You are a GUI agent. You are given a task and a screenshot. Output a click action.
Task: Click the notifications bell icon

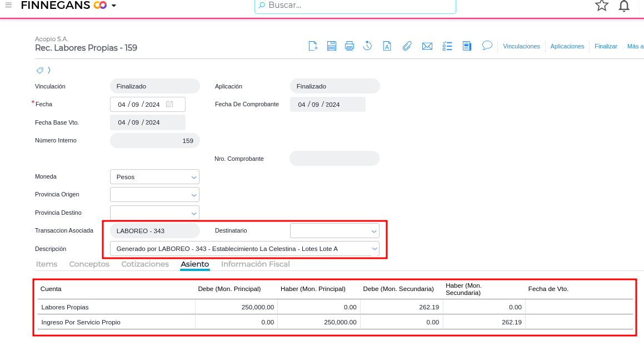pos(624,6)
